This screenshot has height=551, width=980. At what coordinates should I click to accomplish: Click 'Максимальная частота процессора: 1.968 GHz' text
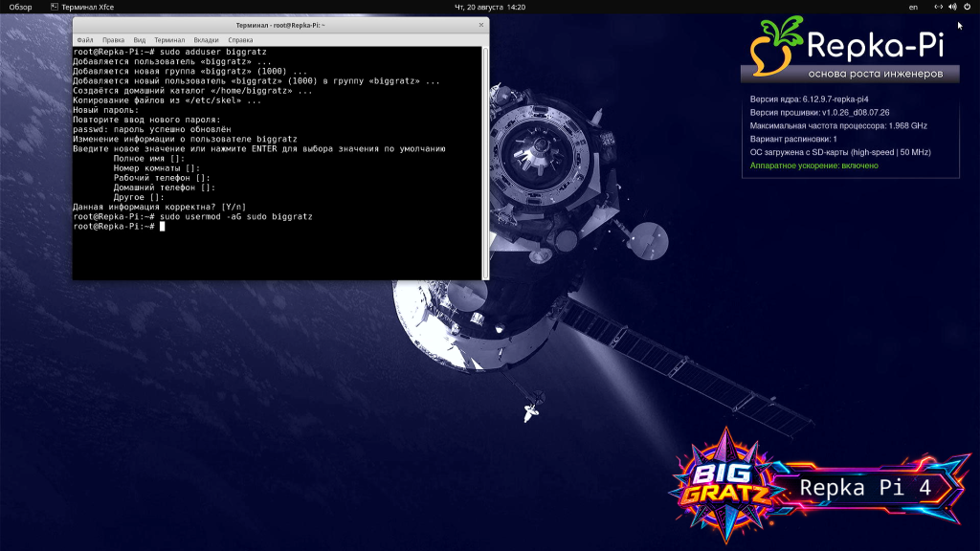point(838,125)
